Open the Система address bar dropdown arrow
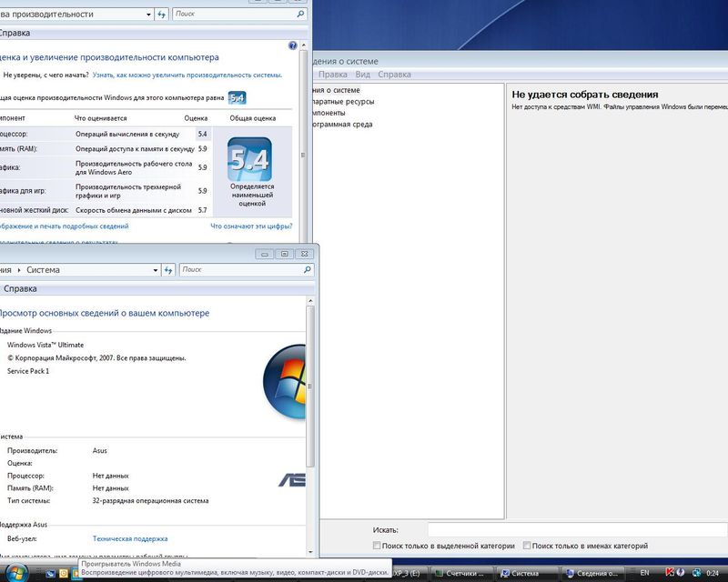Viewport: 728px width, 582px height. [155, 269]
